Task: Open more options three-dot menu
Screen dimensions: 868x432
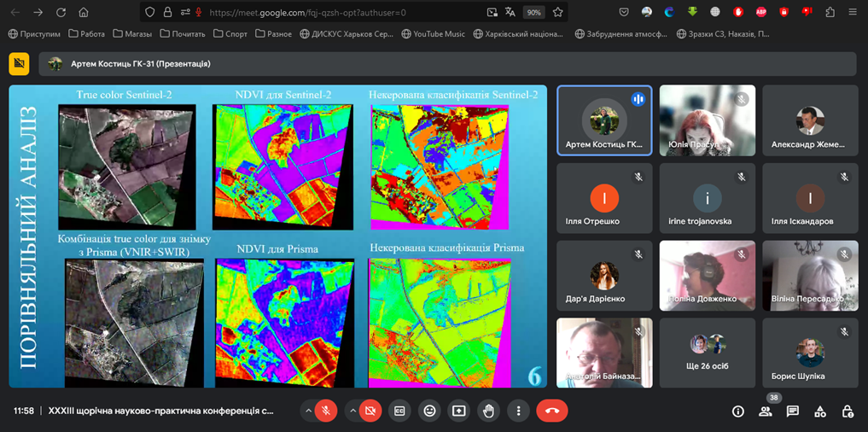Action: [x=518, y=411]
